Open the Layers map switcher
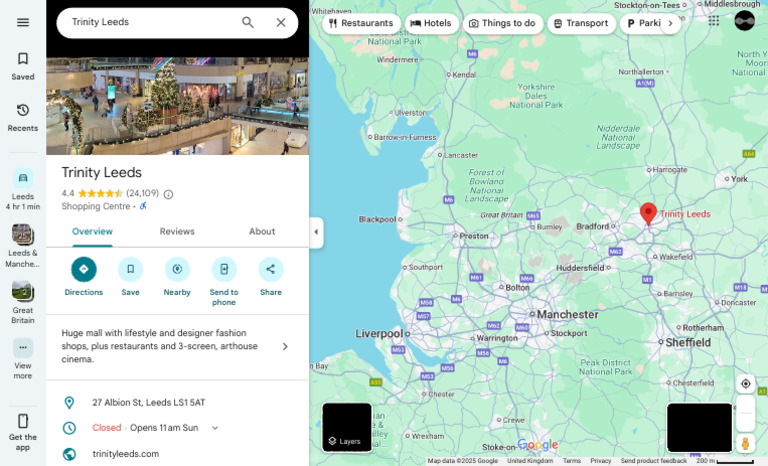This screenshot has width=768, height=466. click(x=347, y=427)
